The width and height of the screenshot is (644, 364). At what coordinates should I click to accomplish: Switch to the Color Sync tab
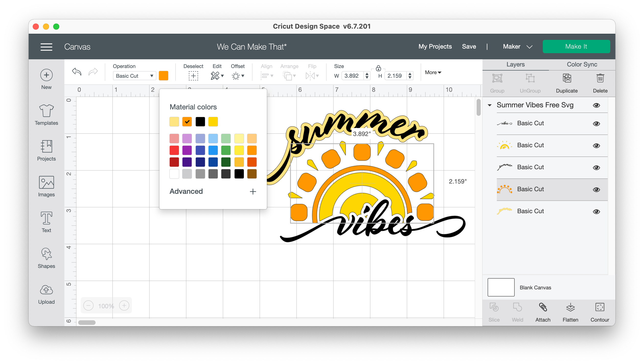click(x=582, y=64)
